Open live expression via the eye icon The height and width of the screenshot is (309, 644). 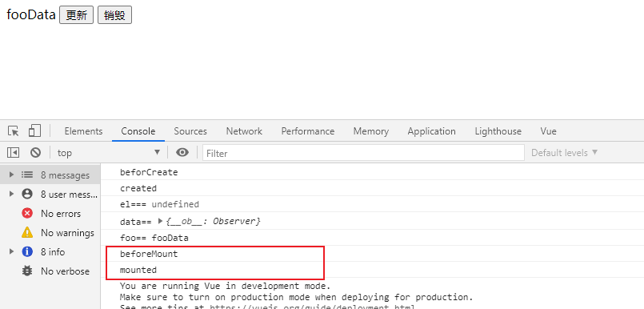pyautogui.click(x=182, y=153)
